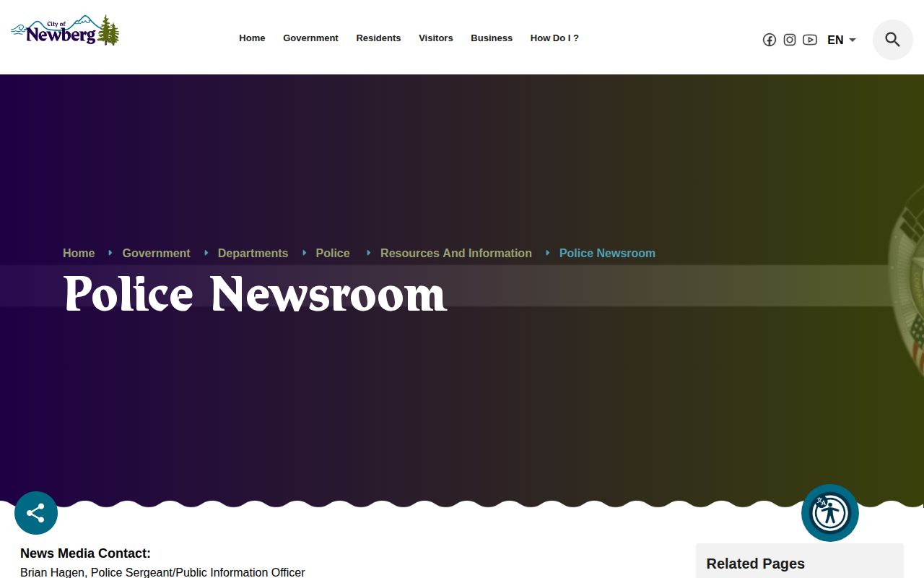Viewport: 924px width, 578px height.
Task: Select the Police Newsroom breadcrumb
Action: pyautogui.click(x=607, y=253)
